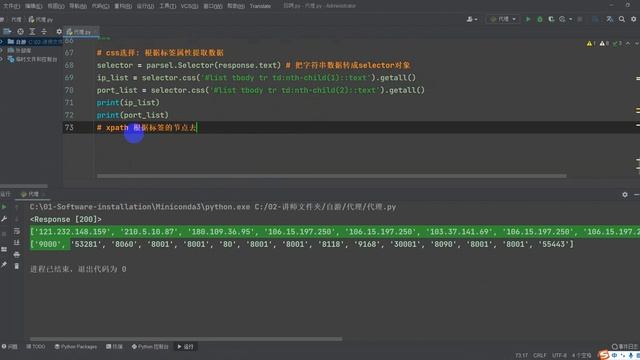Screen dimensions: 640x360
Task: Expand the profiler options dropdown arrow
Action: (x=570, y=19)
